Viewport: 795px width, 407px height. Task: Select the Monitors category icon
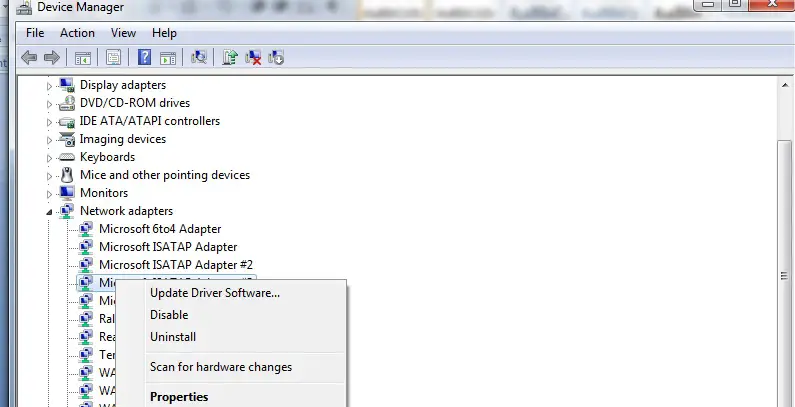(66, 193)
